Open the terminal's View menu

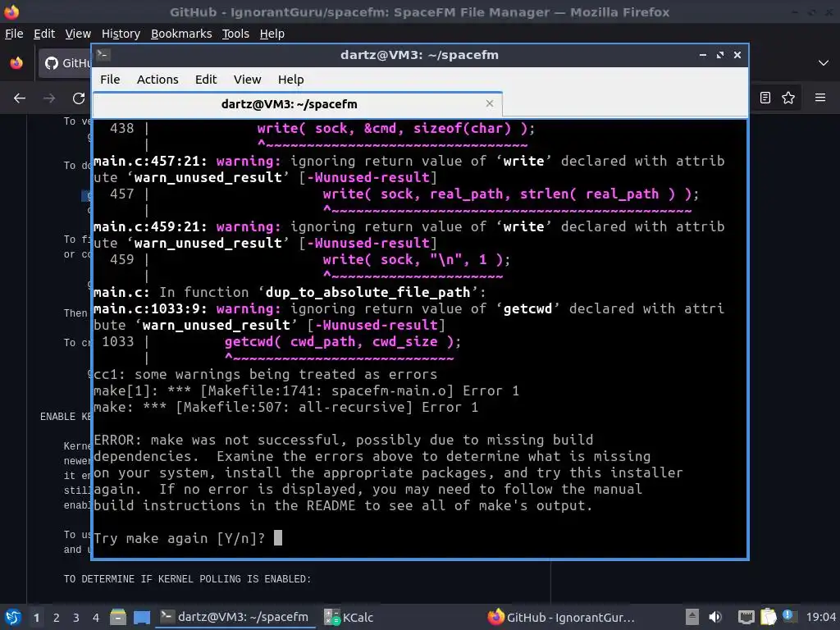tap(247, 80)
